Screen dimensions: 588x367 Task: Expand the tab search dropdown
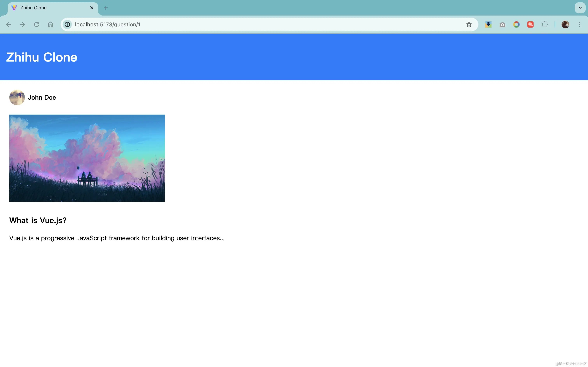[580, 8]
